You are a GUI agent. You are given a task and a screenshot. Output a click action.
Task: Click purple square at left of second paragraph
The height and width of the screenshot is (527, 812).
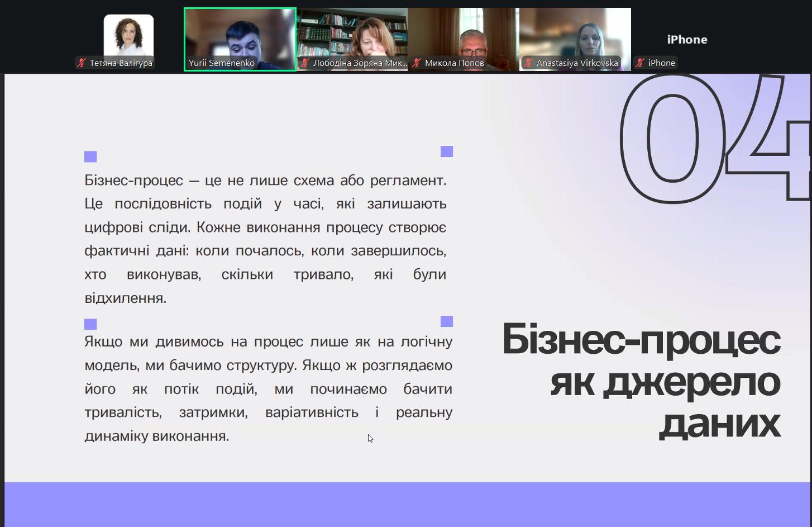click(x=90, y=324)
